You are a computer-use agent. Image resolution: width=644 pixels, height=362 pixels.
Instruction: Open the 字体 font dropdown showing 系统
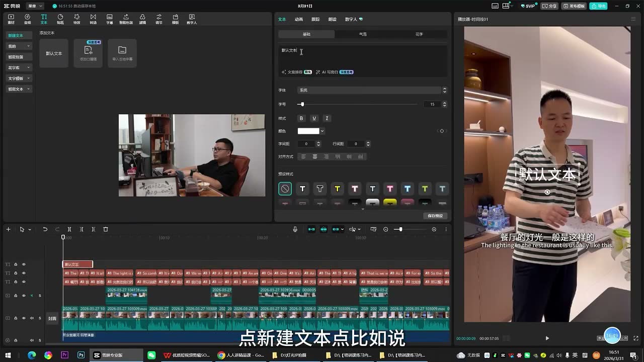372,90
